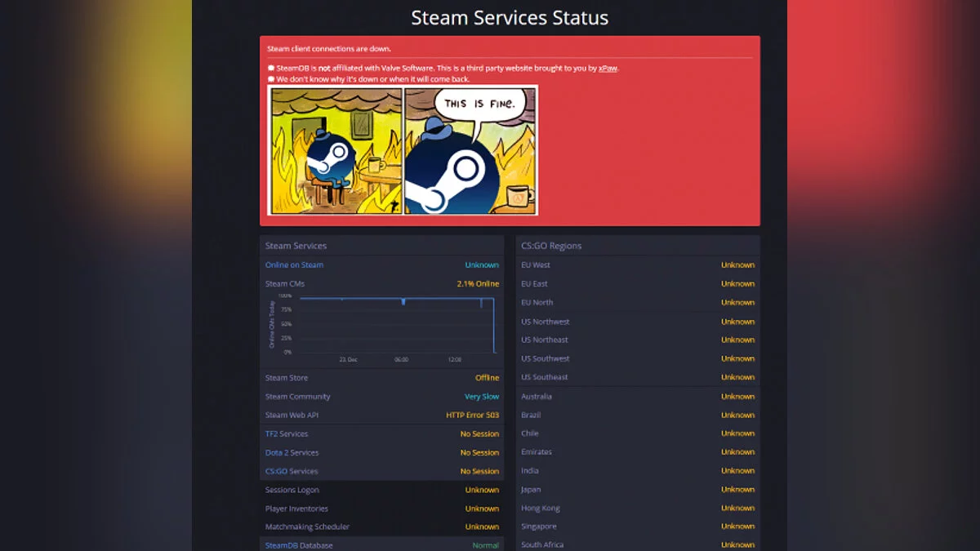The height and width of the screenshot is (551, 980).
Task: Click the Online on Steam "Unknown" status
Action: pos(482,264)
